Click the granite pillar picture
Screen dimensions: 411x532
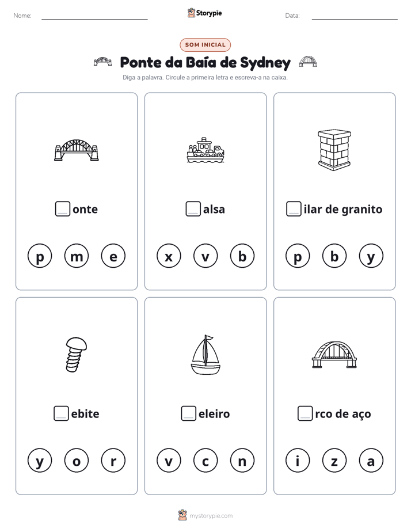[334, 150]
